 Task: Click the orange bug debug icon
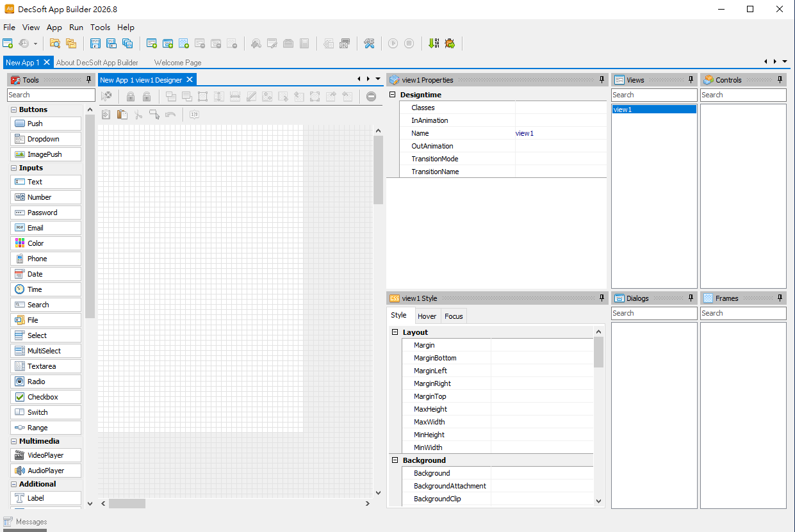[x=450, y=44]
